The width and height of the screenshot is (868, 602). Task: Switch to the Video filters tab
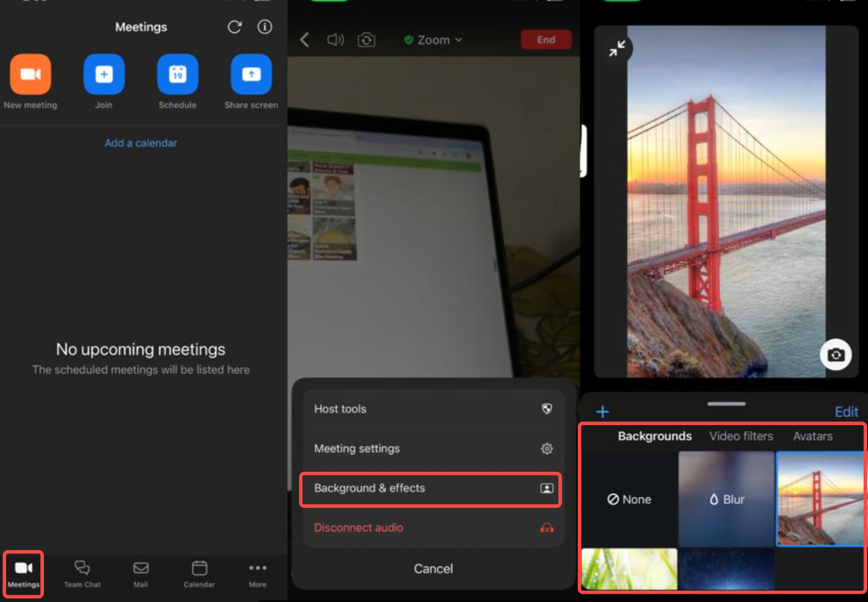coord(741,436)
